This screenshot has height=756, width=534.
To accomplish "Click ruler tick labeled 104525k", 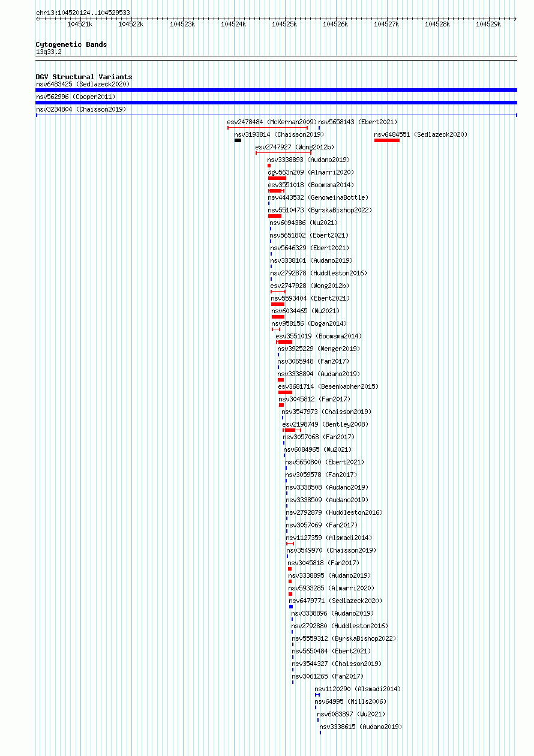I will 284,24.
